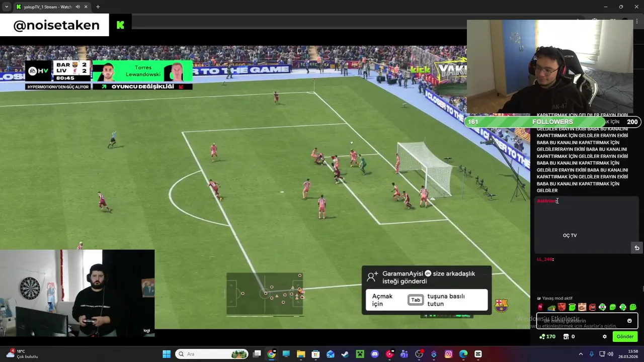
Task: Open Microsoft Teams from taskbar
Action: click(404, 354)
